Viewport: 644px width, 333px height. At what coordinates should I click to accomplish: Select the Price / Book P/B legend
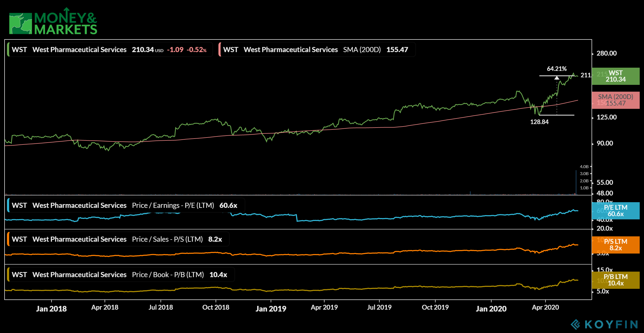pyautogui.click(x=121, y=275)
